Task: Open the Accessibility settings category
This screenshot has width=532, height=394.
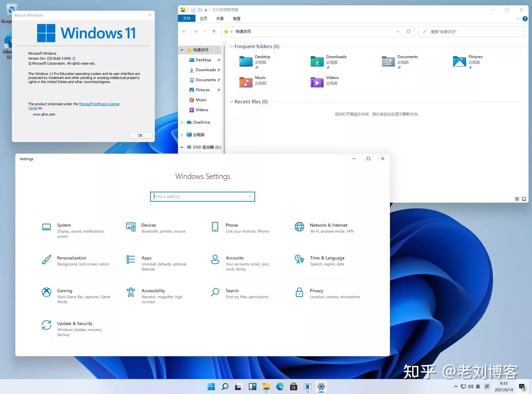Action: (x=155, y=296)
